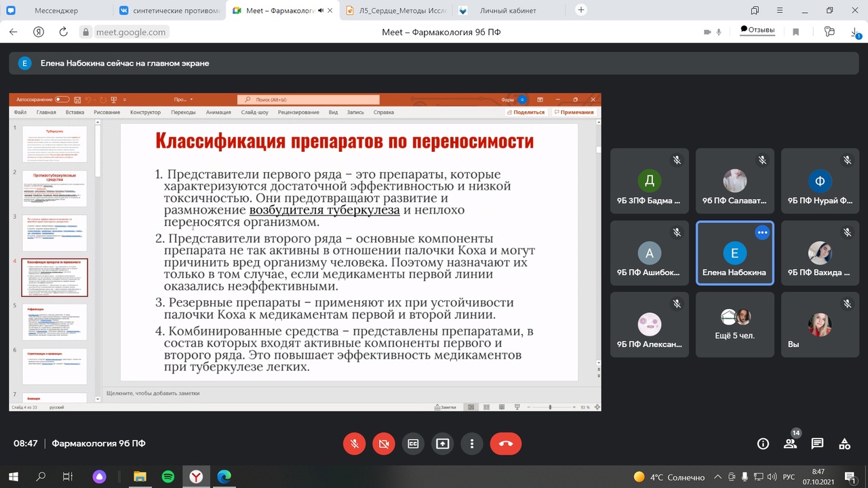
Task: Open PowerPoint Слайд-шоу ribbon tab
Action: point(254,113)
